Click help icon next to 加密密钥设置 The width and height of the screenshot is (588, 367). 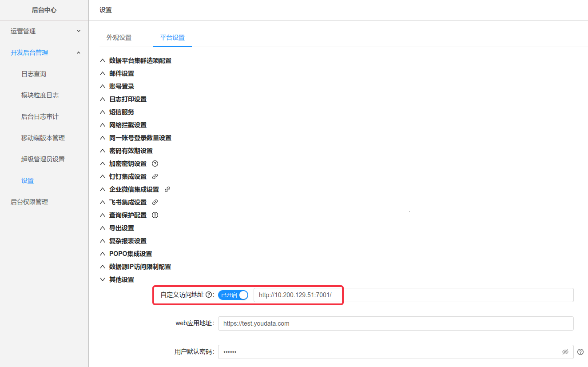(155, 164)
